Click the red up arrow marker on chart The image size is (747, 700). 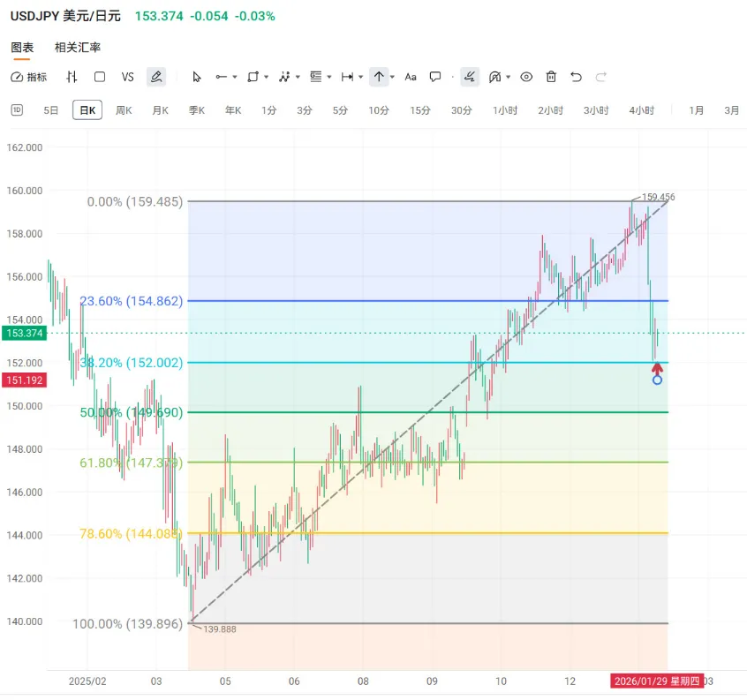(658, 369)
